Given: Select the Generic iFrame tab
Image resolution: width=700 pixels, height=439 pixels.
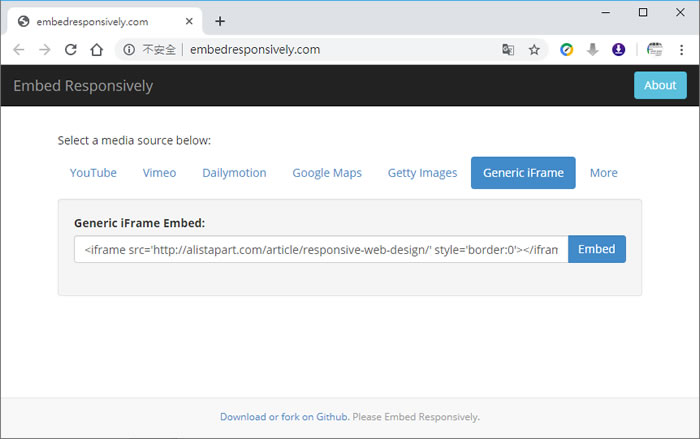Looking at the screenshot, I should (523, 173).
